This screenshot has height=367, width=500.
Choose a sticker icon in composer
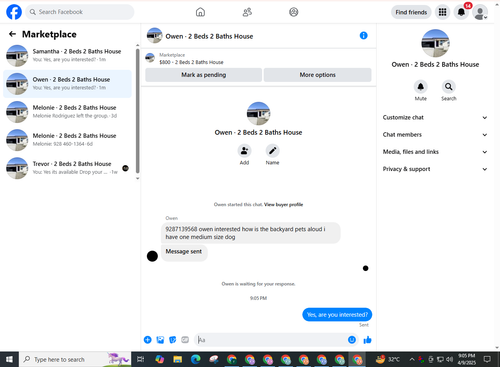click(x=173, y=340)
